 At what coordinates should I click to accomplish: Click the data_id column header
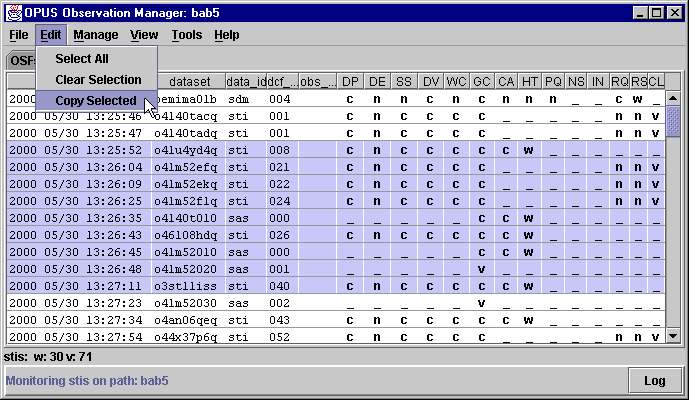(x=246, y=81)
